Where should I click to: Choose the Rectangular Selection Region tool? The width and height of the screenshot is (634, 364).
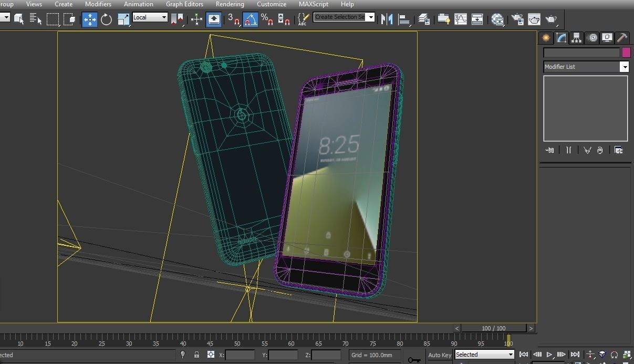pyautogui.click(x=53, y=19)
